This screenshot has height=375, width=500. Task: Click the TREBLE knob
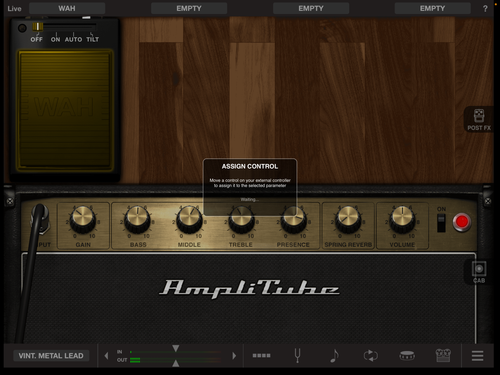pyautogui.click(x=241, y=219)
